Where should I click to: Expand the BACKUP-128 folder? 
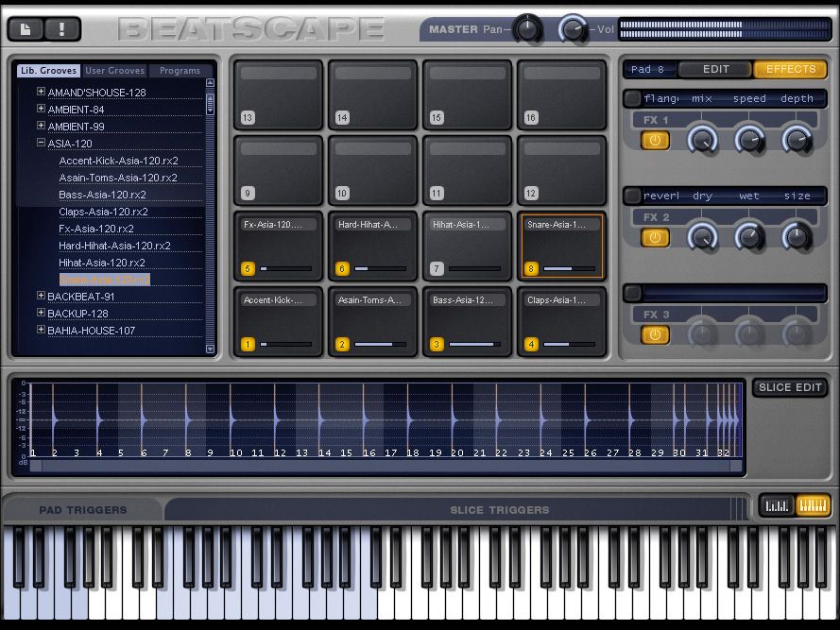point(41,313)
